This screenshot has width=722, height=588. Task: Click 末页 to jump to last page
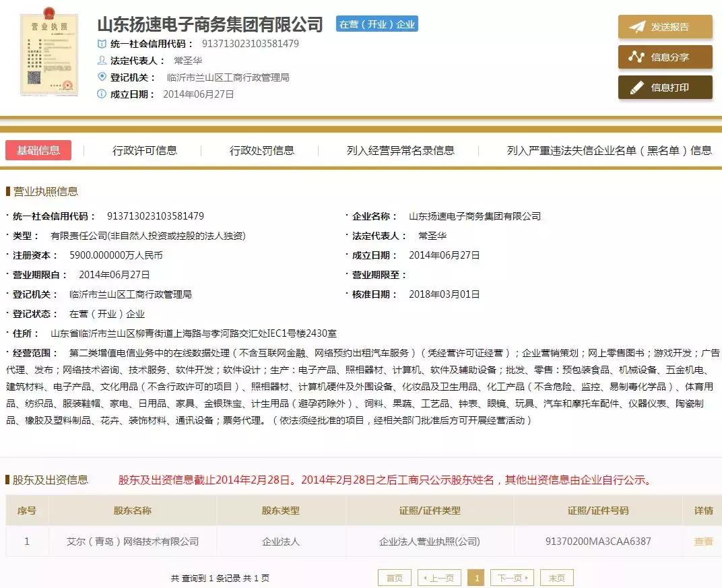pyautogui.click(x=557, y=577)
